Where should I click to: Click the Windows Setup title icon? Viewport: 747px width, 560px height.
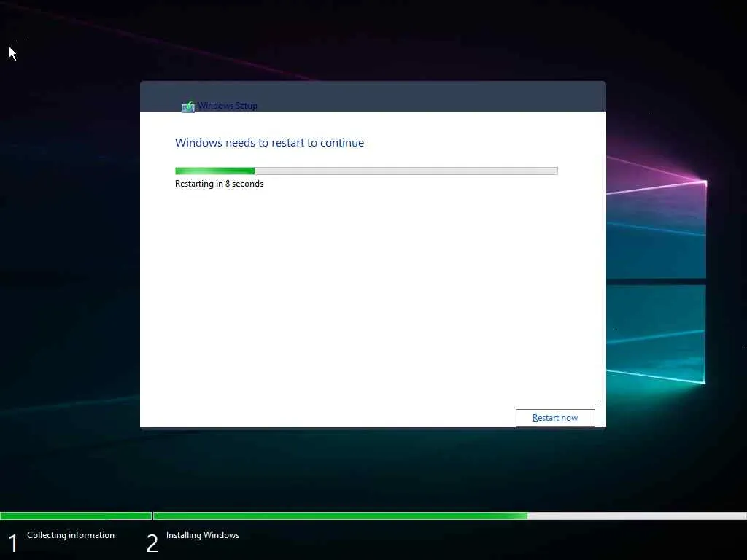(x=188, y=106)
